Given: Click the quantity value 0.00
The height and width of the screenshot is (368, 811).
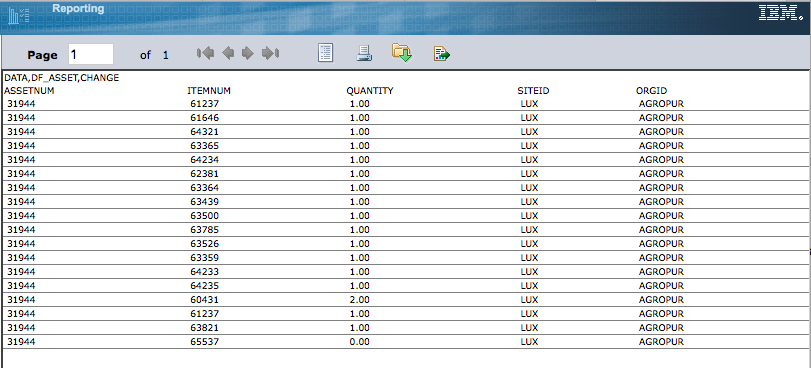Looking at the screenshot, I should pos(360,342).
